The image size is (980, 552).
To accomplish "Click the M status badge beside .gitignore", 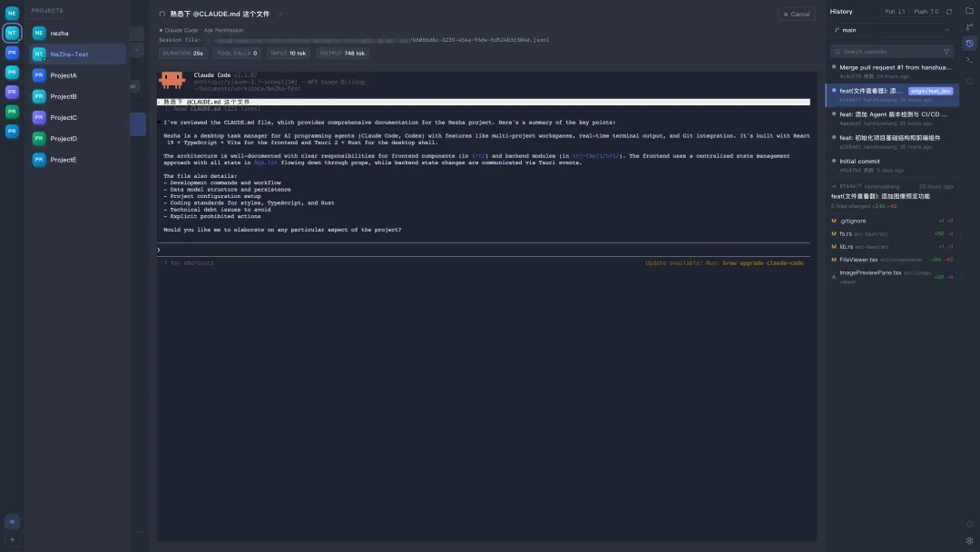I will pos(834,221).
